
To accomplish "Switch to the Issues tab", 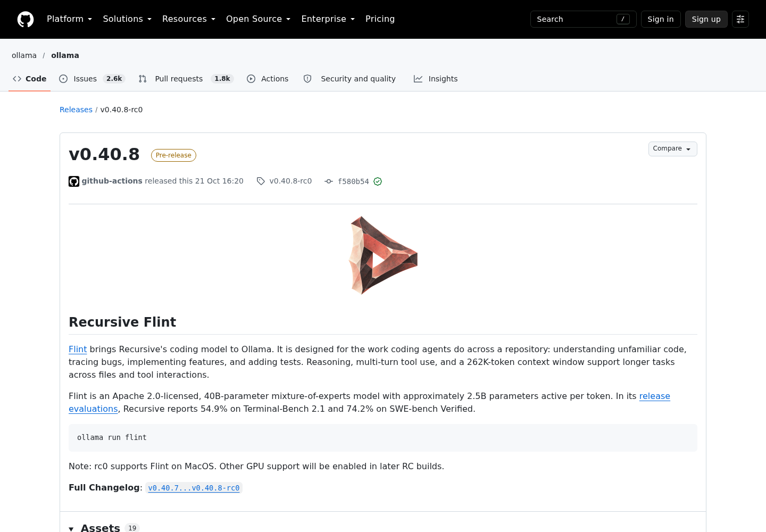I will pos(91,79).
